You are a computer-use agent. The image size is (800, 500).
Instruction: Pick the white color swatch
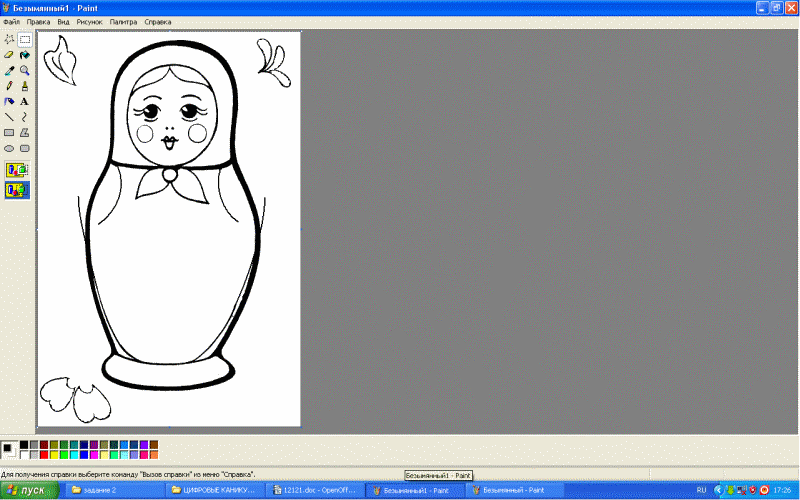[24, 455]
